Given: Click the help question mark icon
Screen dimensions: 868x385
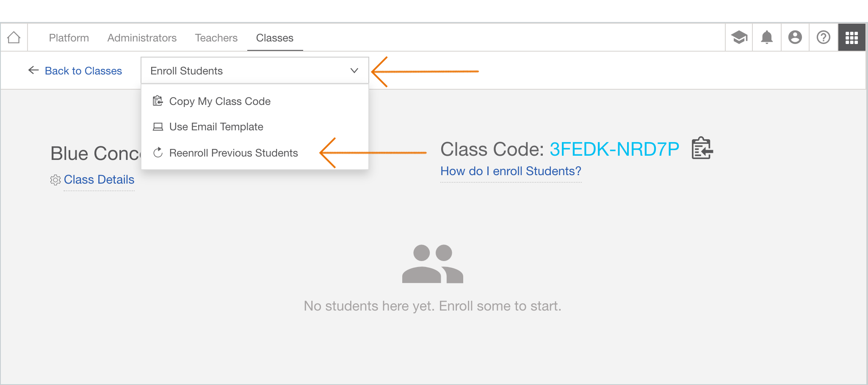Looking at the screenshot, I should 824,38.
